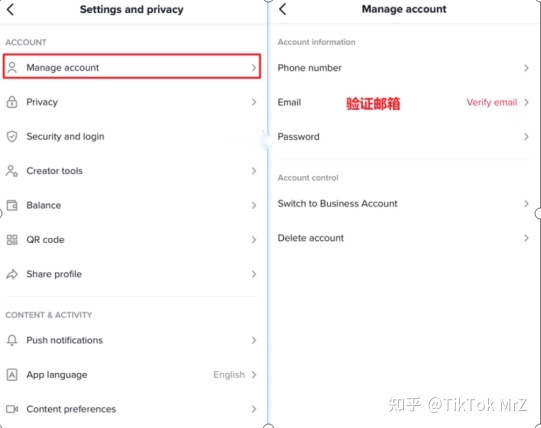
Task: Click the Push notifications bell icon
Action: coord(12,340)
